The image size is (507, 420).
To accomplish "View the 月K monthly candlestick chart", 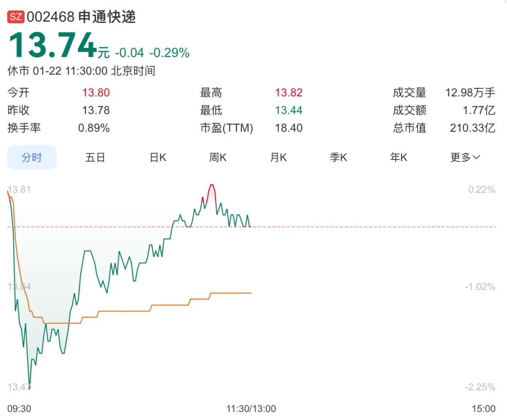I will 278,157.
